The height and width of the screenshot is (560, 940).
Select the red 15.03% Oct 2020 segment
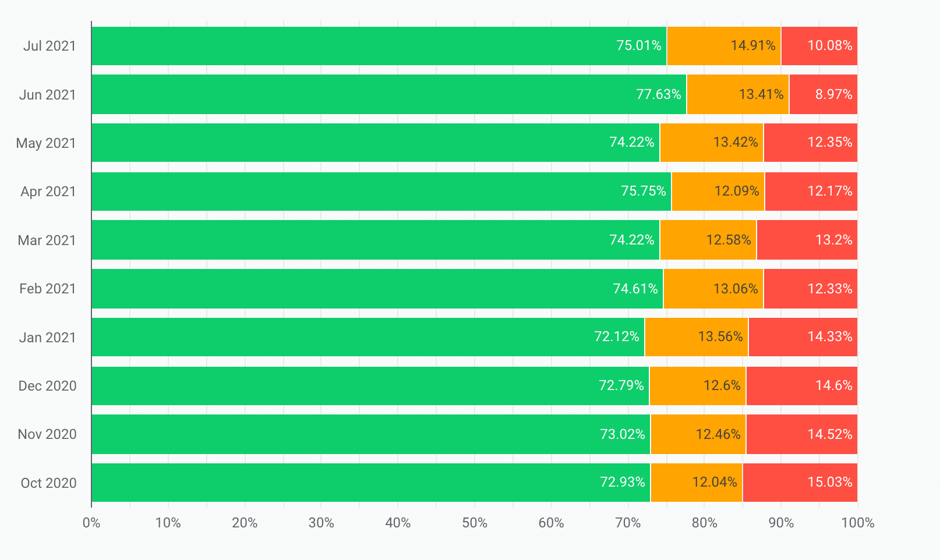(800, 483)
